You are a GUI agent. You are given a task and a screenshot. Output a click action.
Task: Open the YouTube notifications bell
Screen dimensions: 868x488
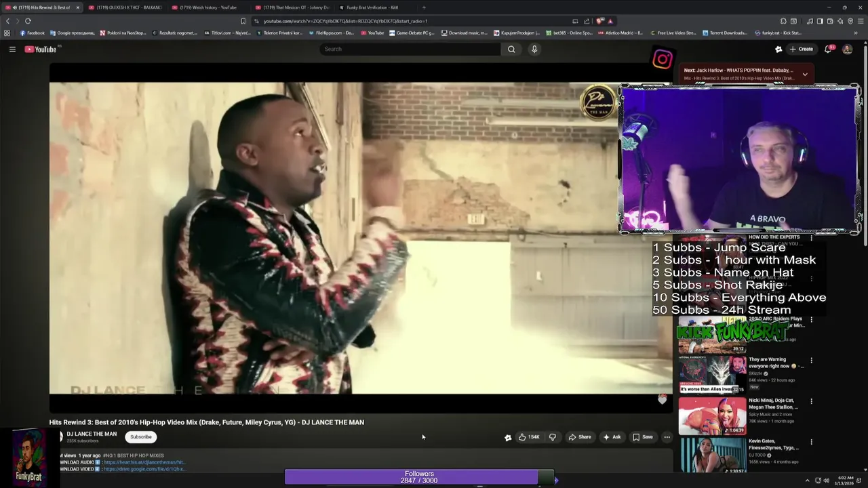[x=828, y=49]
